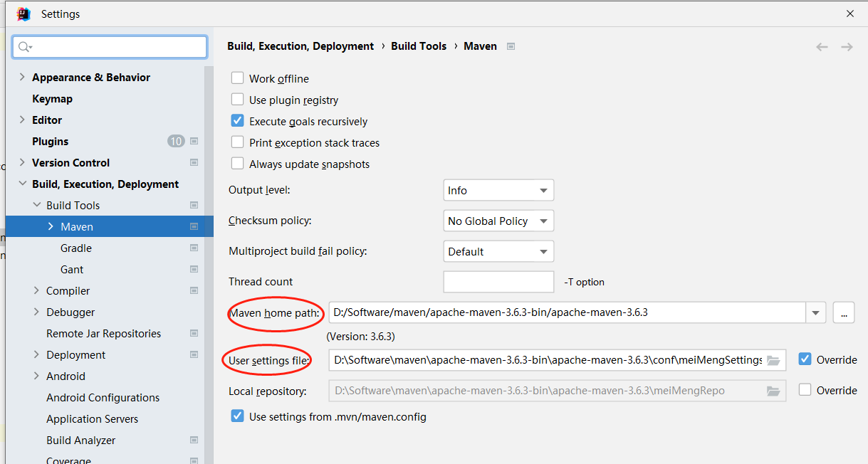Viewport: 868px width, 464px height.
Task: Expand the Appearance & Behavior section
Action: (x=22, y=77)
